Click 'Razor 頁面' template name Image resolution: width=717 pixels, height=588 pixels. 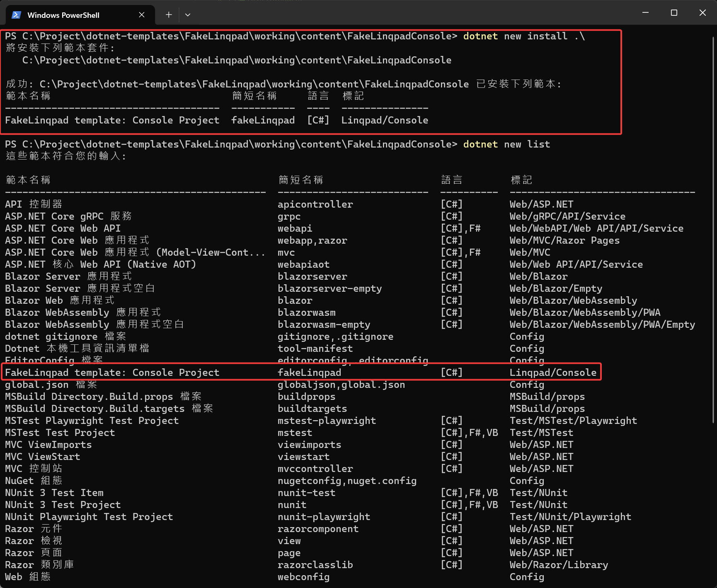tap(34, 553)
